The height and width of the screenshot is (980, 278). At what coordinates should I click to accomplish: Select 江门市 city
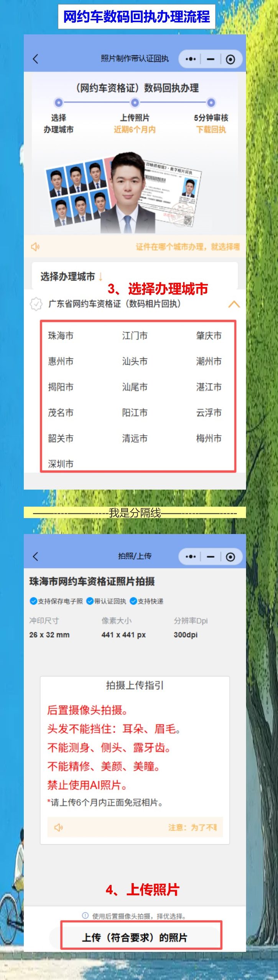point(135,336)
